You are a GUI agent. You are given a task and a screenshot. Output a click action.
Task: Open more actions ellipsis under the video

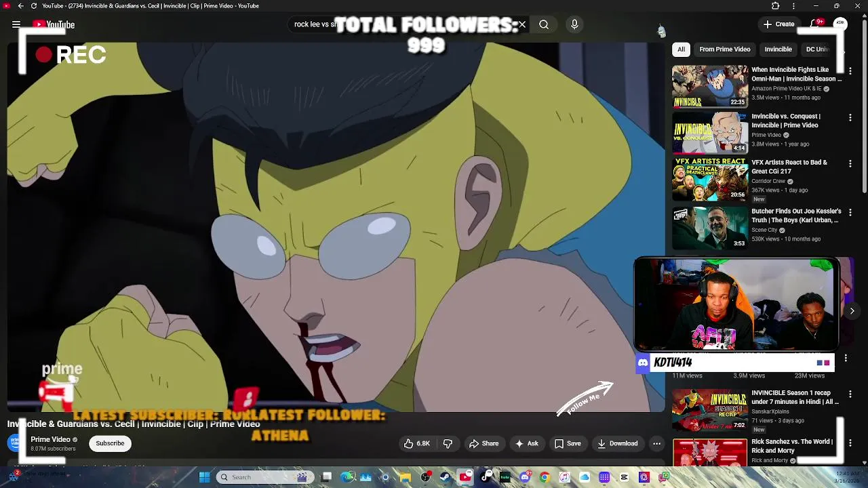tap(656, 443)
